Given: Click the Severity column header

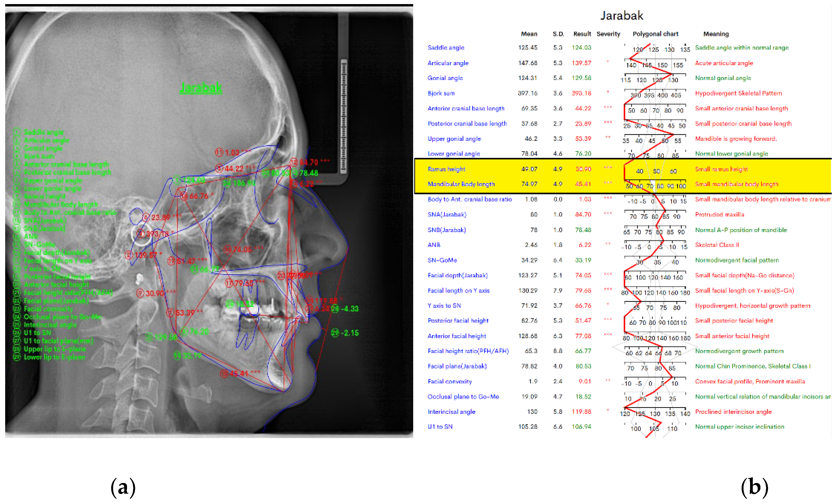Looking at the screenshot, I should point(608,34).
